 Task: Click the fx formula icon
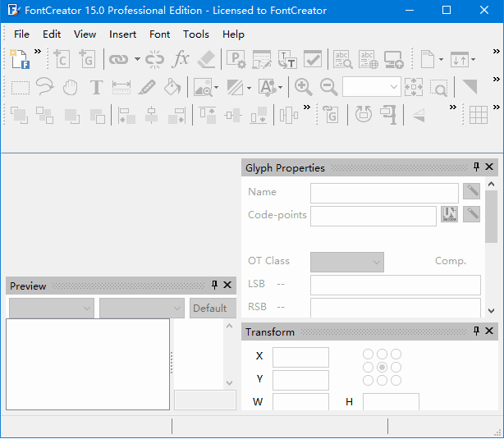click(x=181, y=59)
